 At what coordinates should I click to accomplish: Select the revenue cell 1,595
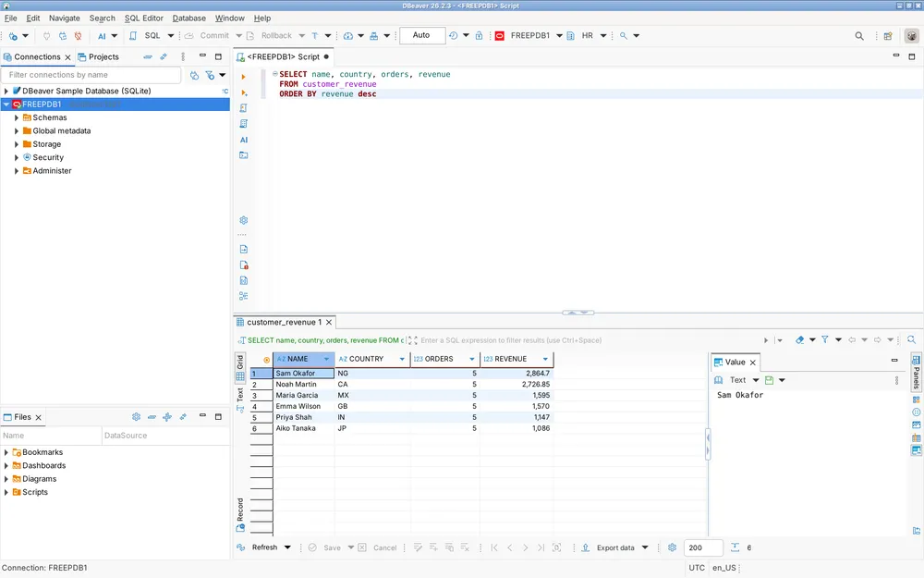coord(517,396)
